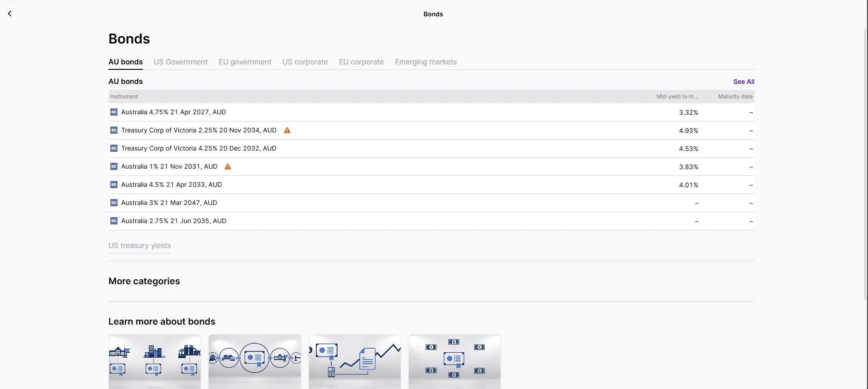Image resolution: width=868 pixels, height=389 pixels.
Task: Click the 3.32% yield value
Action: (688, 112)
